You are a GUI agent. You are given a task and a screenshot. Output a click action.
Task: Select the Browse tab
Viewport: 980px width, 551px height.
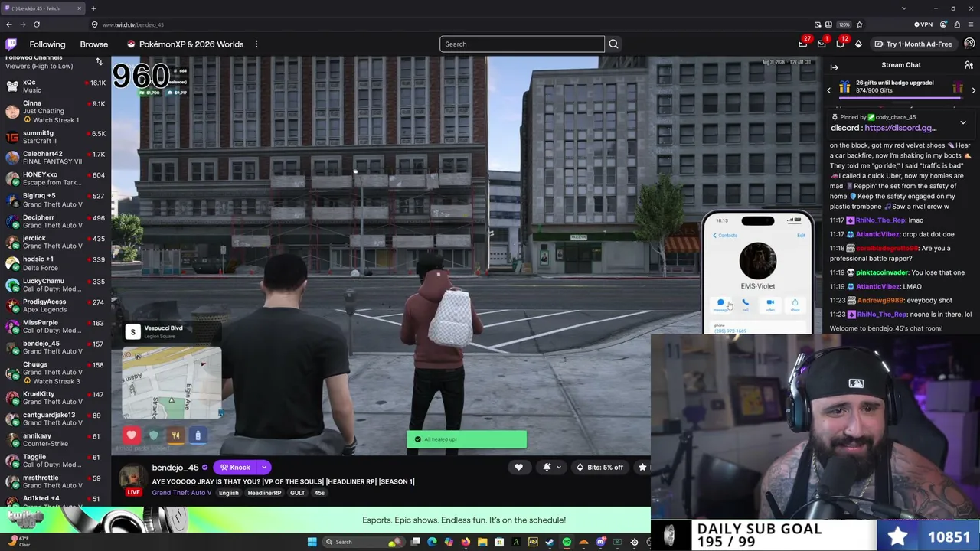pyautogui.click(x=94, y=44)
